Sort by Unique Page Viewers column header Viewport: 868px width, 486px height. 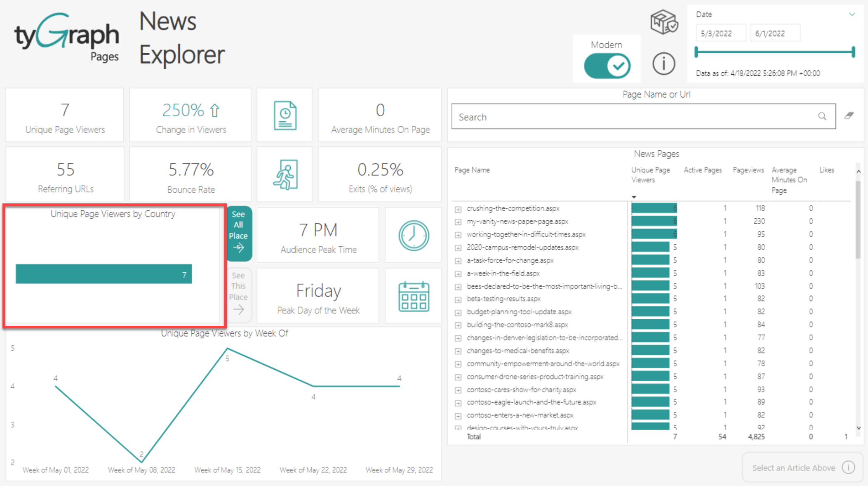coord(650,175)
